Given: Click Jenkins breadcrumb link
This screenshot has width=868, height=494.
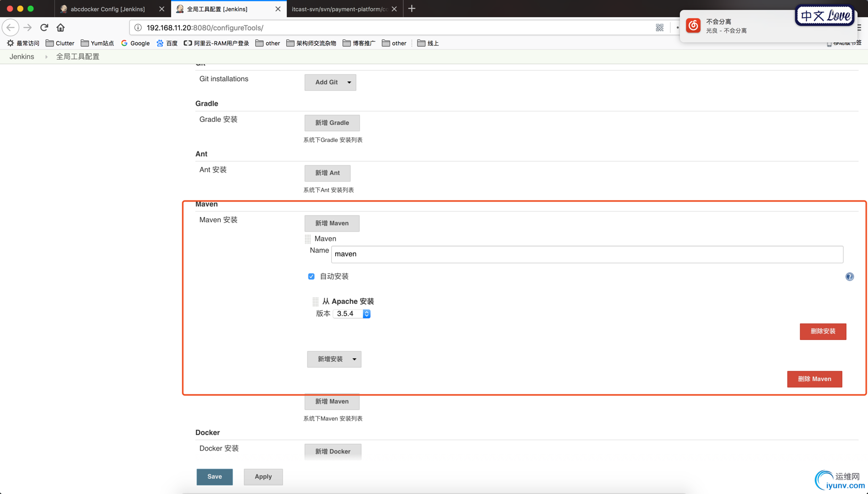Looking at the screenshot, I should [x=22, y=57].
